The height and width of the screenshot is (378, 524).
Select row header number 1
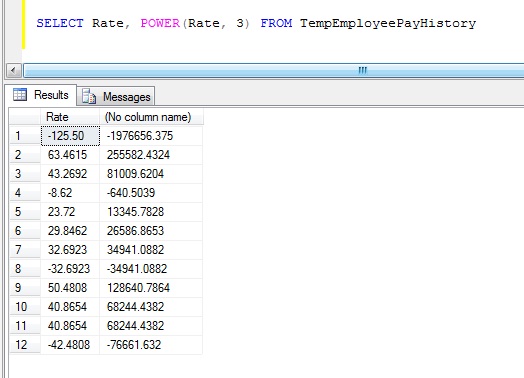point(25,136)
